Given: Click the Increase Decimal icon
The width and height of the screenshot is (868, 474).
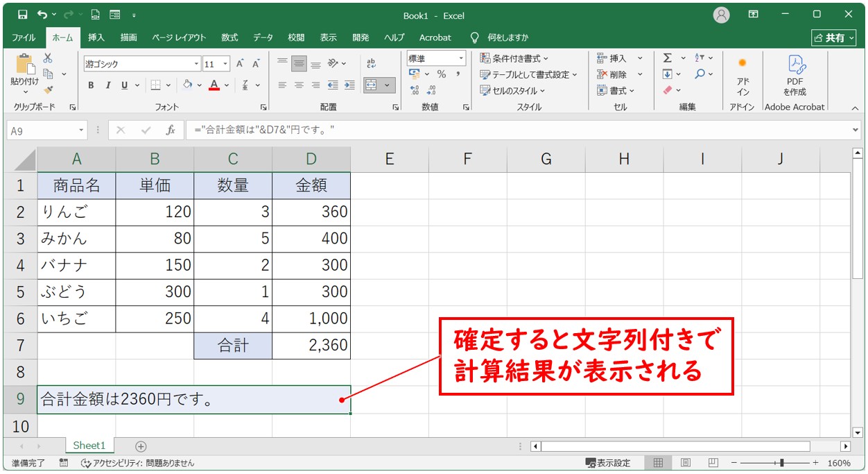Looking at the screenshot, I should pos(416,88).
